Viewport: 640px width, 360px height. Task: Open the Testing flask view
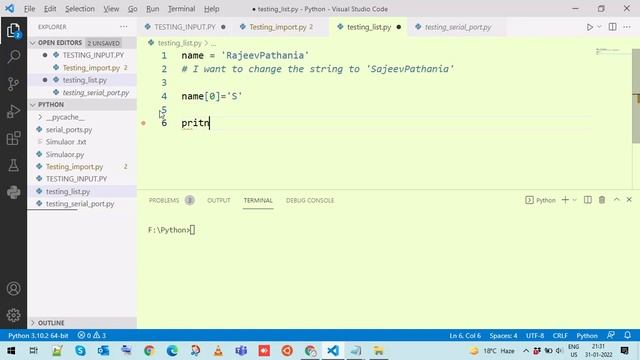(x=13, y=165)
